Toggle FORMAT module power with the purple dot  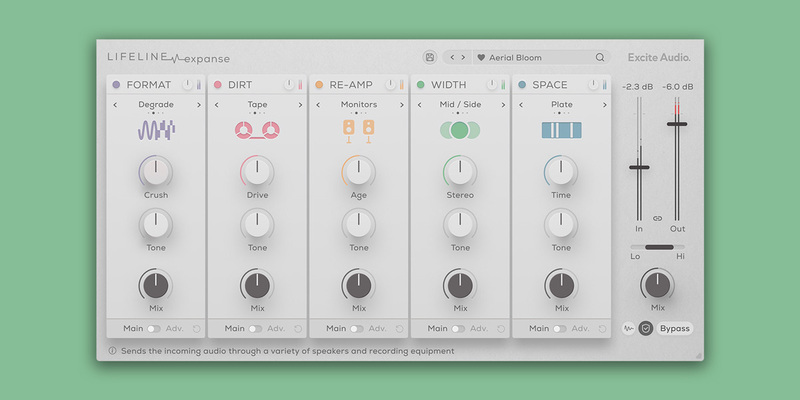pyautogui.click(x=117, y=85)
